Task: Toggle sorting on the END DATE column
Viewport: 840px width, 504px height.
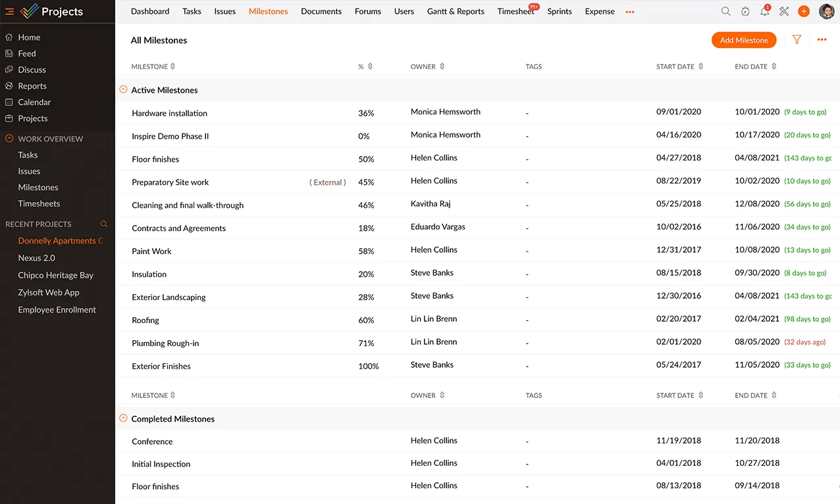Action: click(774, 66)
